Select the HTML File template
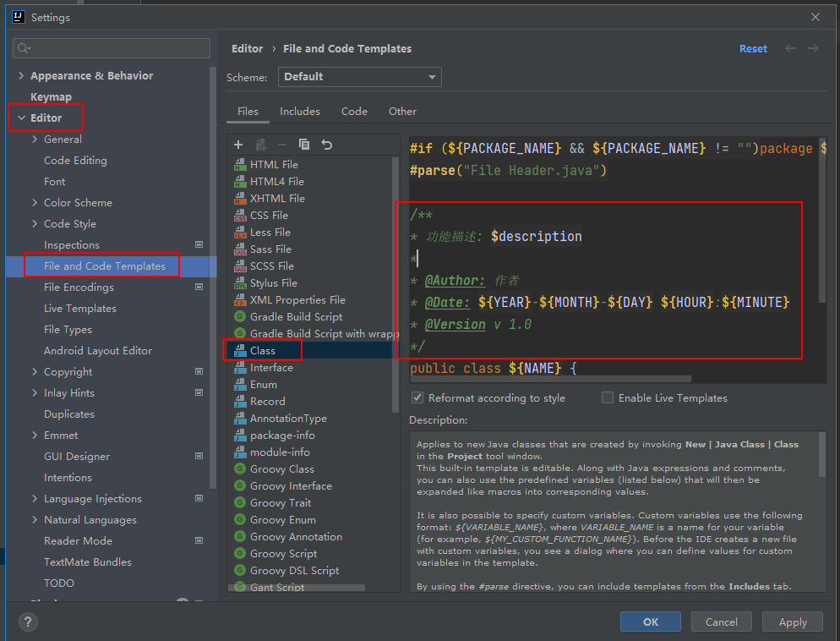This screenshot has width=840, height=641. click(x=274, y=164)
